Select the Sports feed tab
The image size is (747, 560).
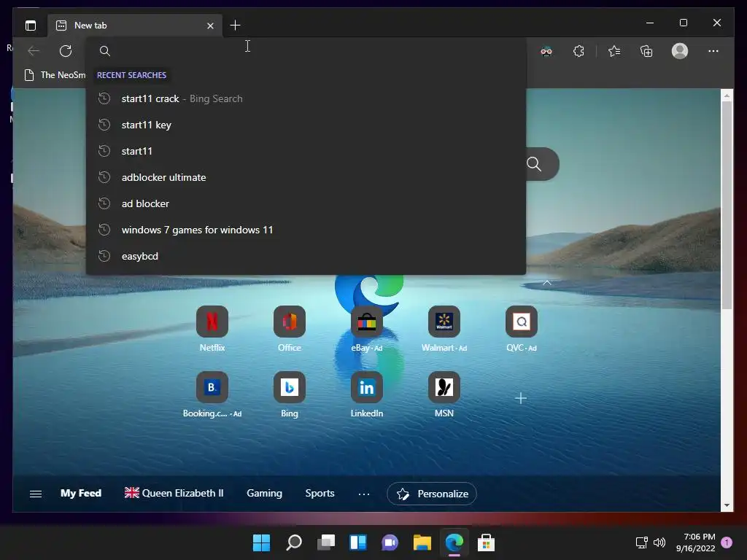tap(320, 494)
